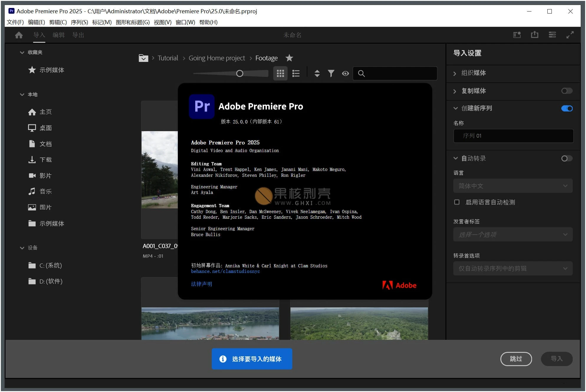This screenshot has width=586, height=392.
Task: Click 跳过 button
Action: pyautogui.click(x=516, y=359)
